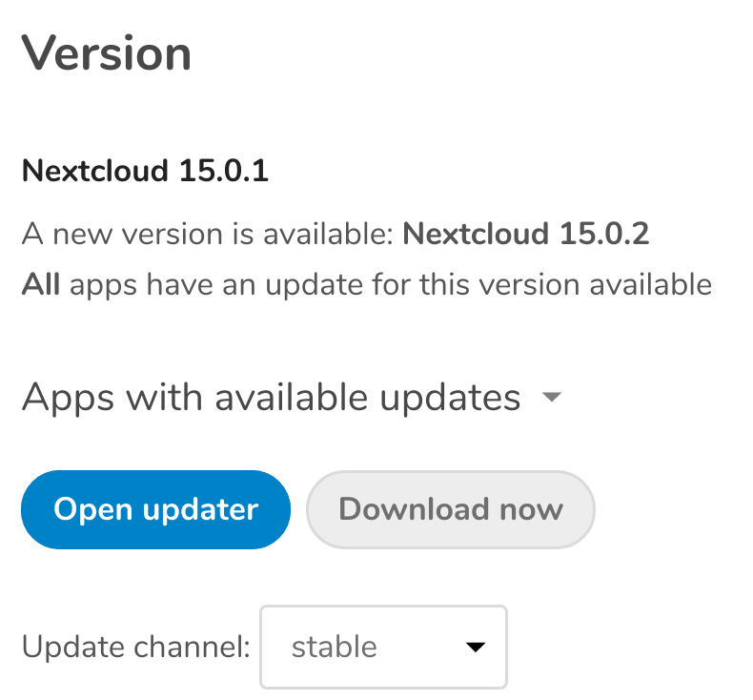
Task: Click the 'A new version is available' text
Action: click(208, 235)
